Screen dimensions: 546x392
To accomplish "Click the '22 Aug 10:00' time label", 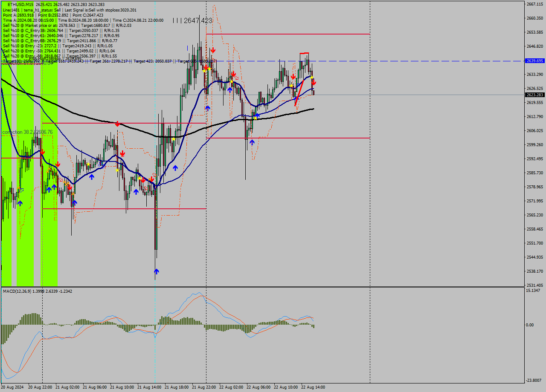I will [286, 387].
